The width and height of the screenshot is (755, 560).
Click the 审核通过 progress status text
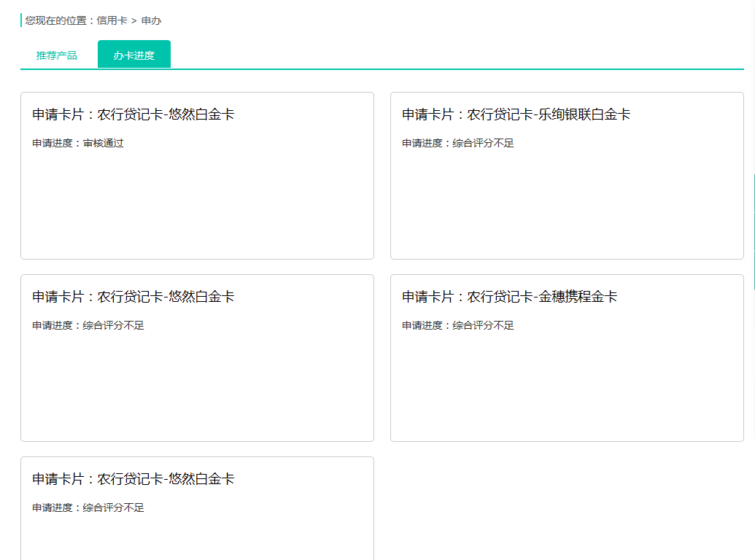tap(103, 144)
